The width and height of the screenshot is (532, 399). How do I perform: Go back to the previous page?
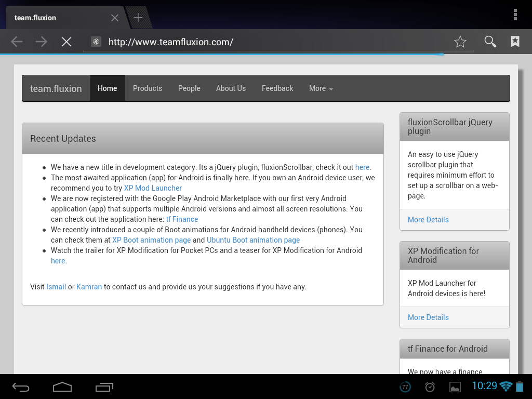coord(17,42)
